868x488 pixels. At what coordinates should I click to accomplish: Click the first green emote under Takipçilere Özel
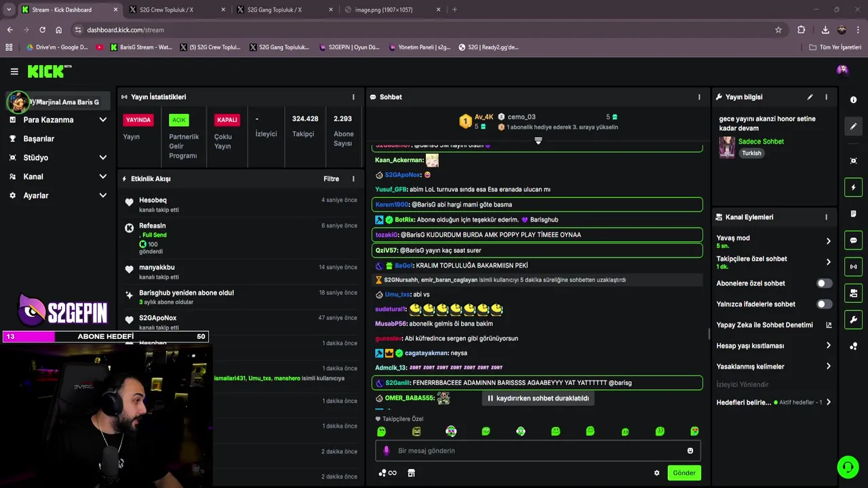(381, 431)
